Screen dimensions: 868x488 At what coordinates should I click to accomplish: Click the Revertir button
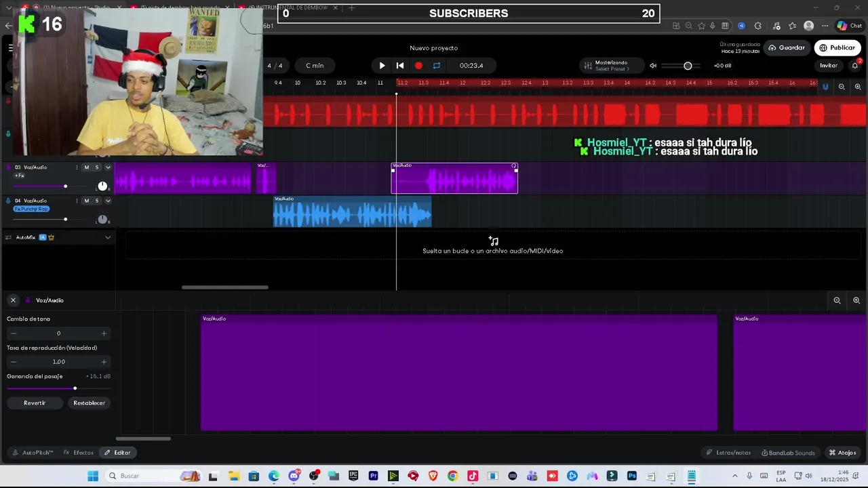pos(35,403)
